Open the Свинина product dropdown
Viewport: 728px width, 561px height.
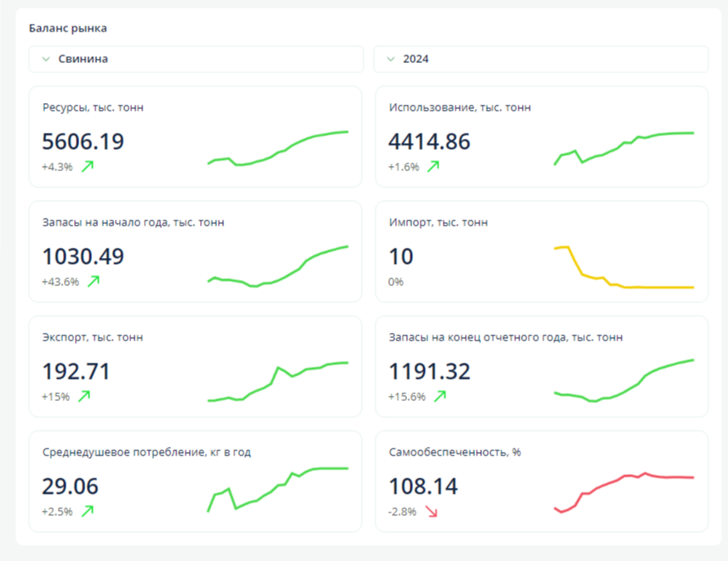coord(196,60)
